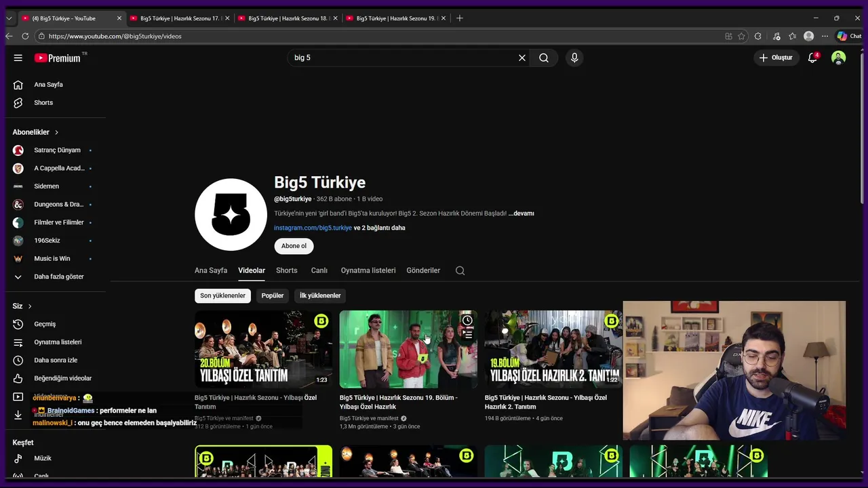Switch to the Hazırlık Sezonu 17 browser tab
The height and width of the screenshot is (488, 868).
[179, 18]
